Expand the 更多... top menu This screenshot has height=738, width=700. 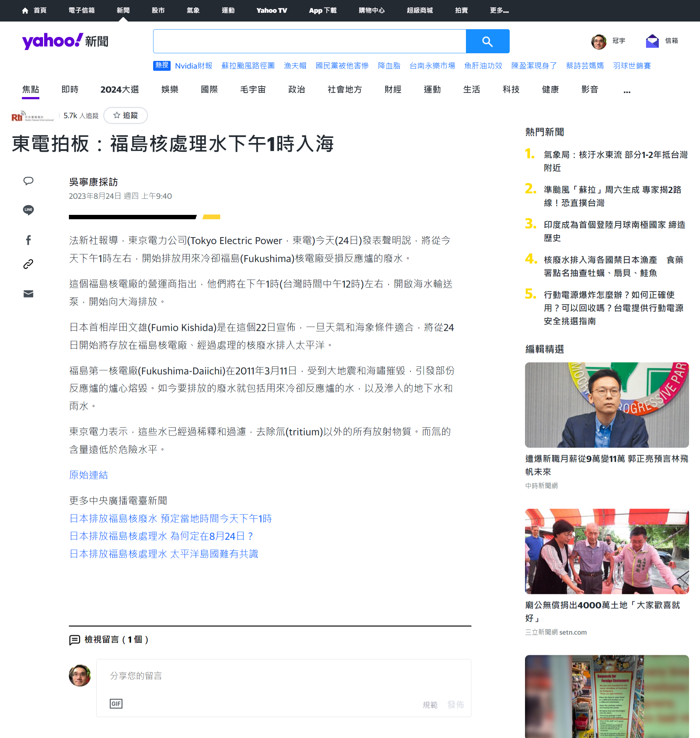tap(499, 11)
